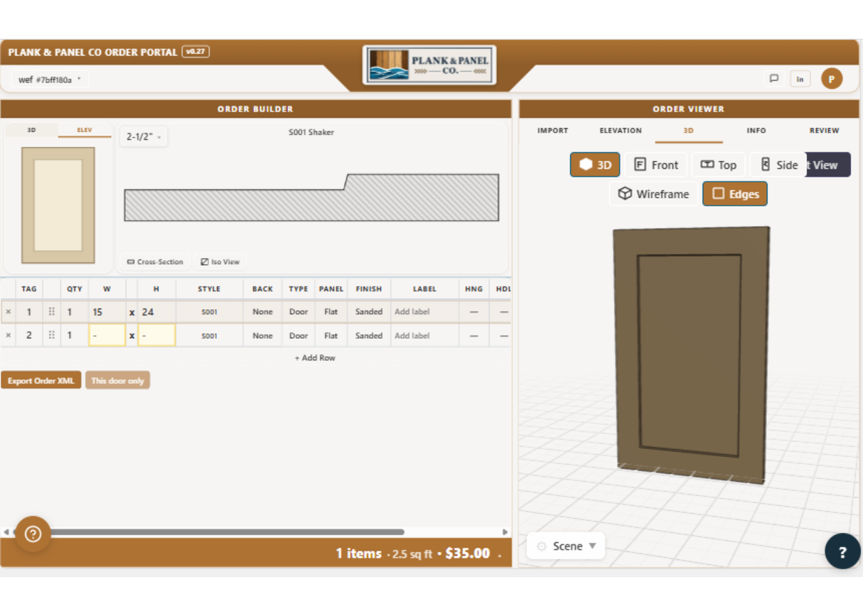The image size is (863, 616).
Task: Click the quantity field in row 1
Action: [74, 312]
